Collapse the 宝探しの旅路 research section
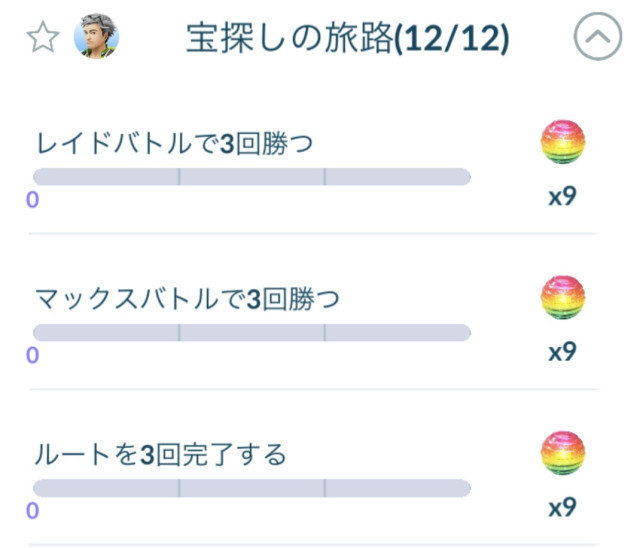The width and height of the screenshot is (640, 548). click(x=597, y=40)
